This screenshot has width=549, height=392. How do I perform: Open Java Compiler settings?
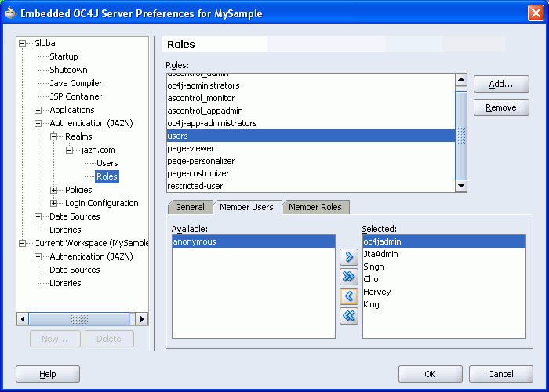76,83
